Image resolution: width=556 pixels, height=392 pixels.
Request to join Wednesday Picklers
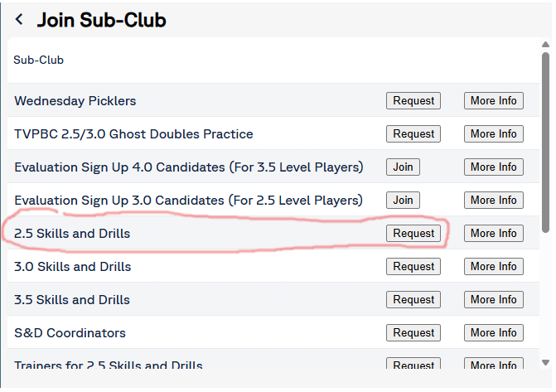click(413, 101)
